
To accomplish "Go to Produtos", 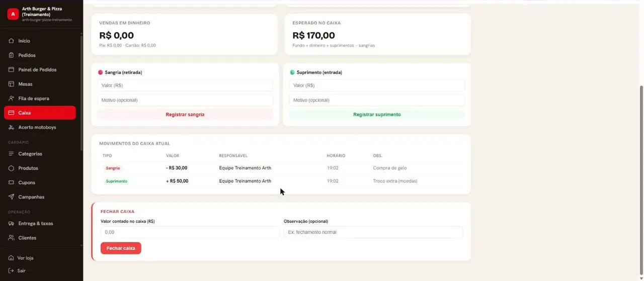I will click(x=40, y=168).
